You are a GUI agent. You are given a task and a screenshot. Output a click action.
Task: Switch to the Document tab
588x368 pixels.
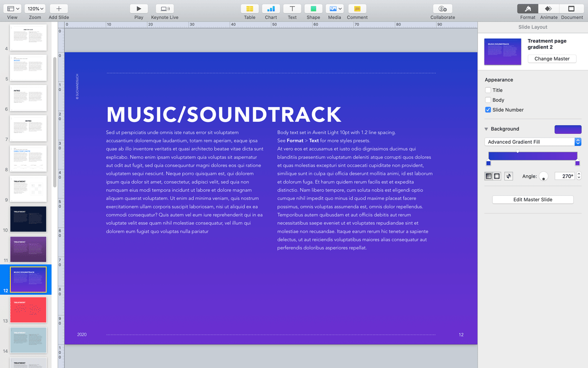point(571,9)
